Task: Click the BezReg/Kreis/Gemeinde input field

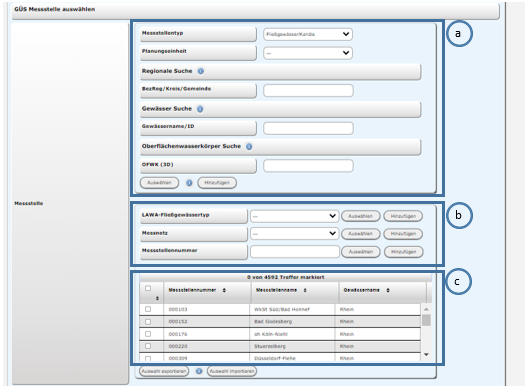Action: click(308, 91)
